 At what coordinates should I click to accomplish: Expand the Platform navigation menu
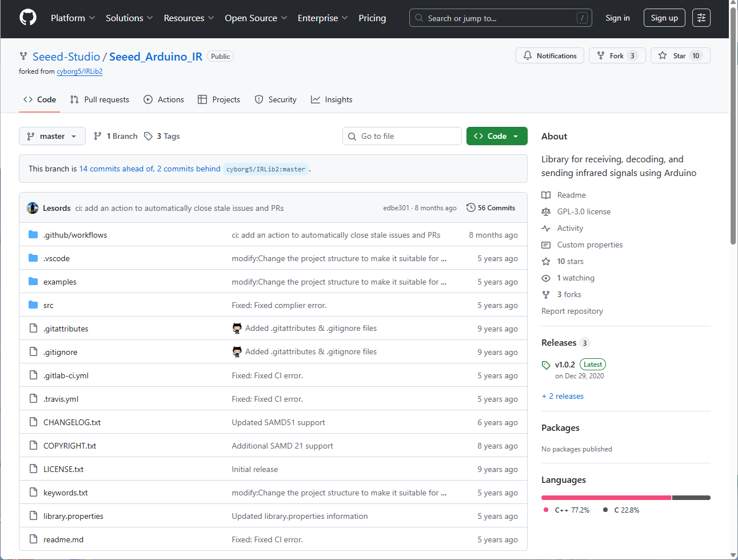[x=73, y=18]
